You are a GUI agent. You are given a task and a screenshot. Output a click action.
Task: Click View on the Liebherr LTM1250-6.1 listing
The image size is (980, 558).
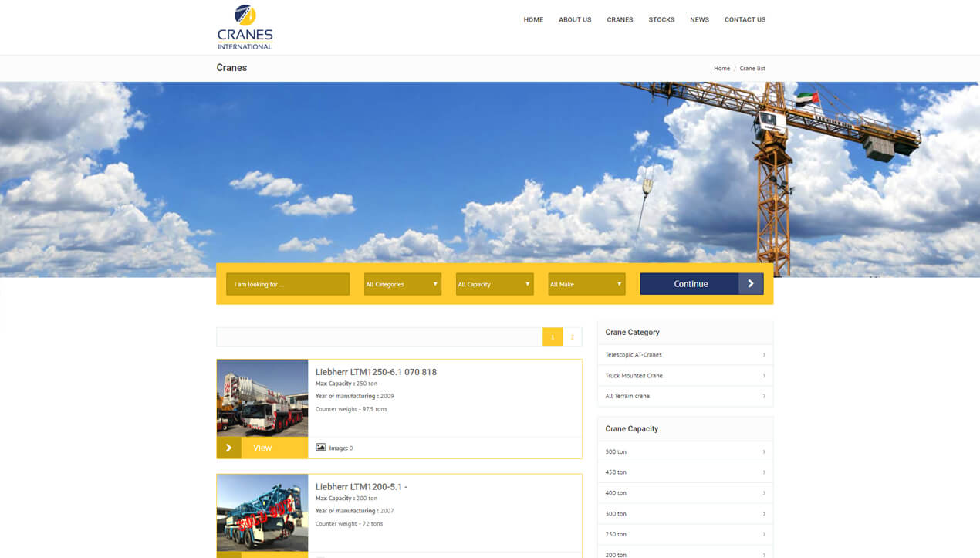[262, 448]
